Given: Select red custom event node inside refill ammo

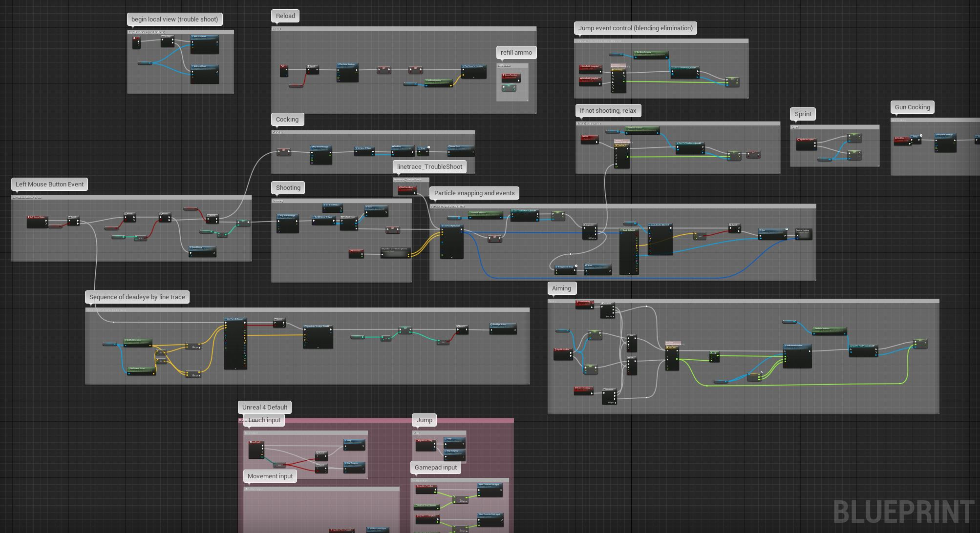Looking at the screenshot, I should (511, 78).
